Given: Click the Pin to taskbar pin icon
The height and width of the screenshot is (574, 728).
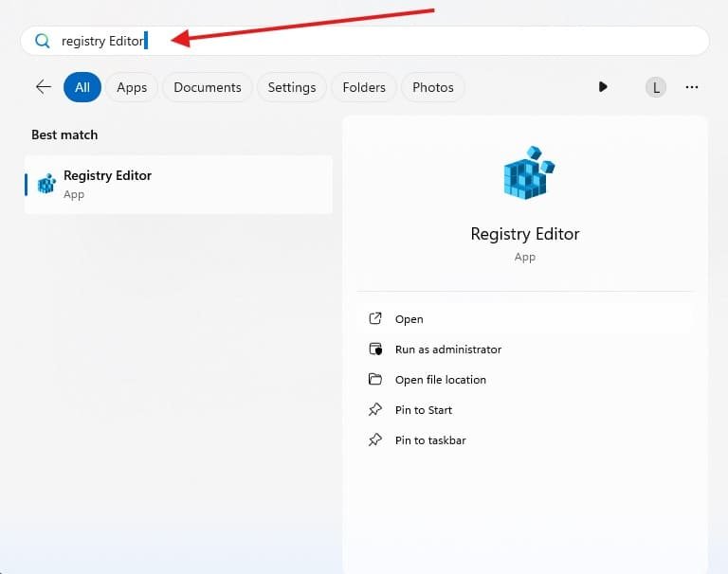Looking at the screenshot, I should pyautogui.click(x=375, y=439).
